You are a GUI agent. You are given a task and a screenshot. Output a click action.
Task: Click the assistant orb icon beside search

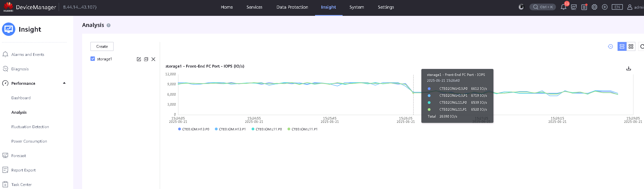tap(521, 7)
